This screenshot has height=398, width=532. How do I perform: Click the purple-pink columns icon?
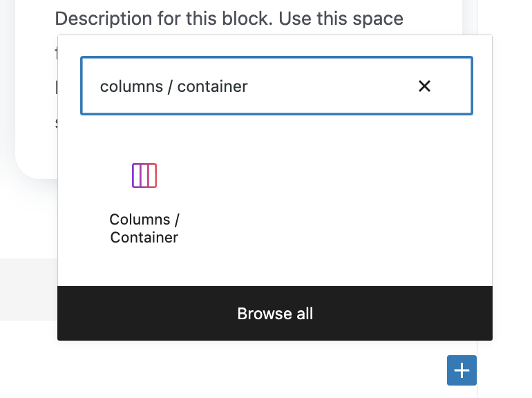pos(144,176)
